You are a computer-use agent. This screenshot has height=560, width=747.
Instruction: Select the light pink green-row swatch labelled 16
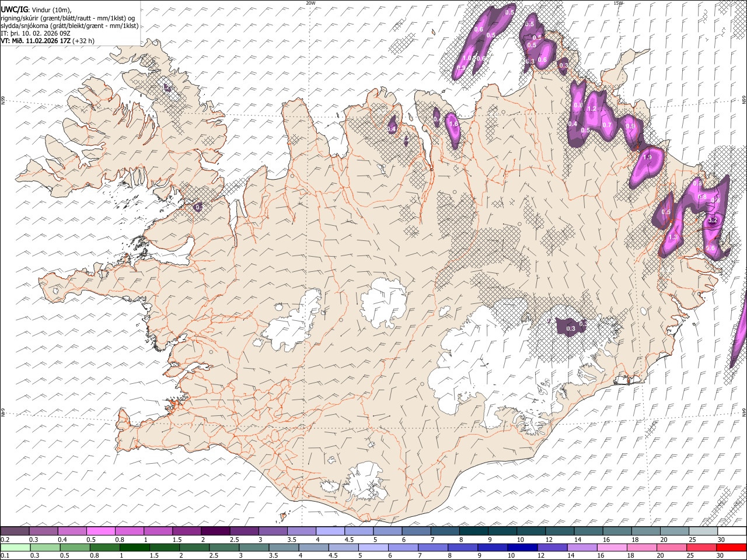(612, 547)
